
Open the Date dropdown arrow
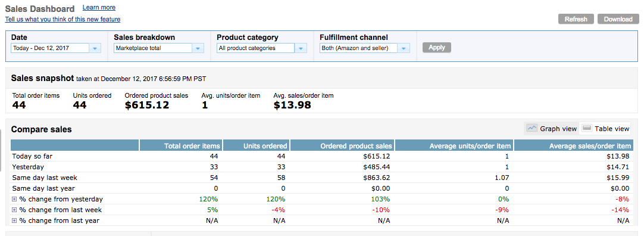pos(95,48)
